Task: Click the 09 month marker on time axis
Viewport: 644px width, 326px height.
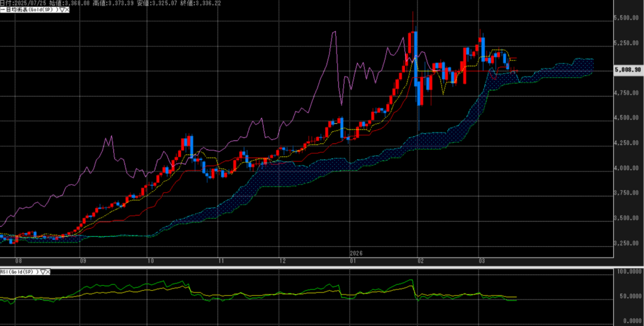Action: [83, 259]
